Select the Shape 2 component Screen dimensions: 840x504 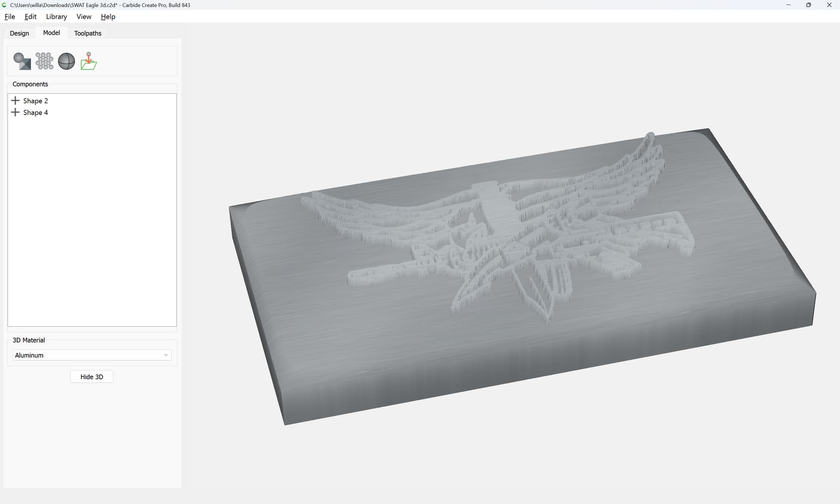tap(35, 101)
